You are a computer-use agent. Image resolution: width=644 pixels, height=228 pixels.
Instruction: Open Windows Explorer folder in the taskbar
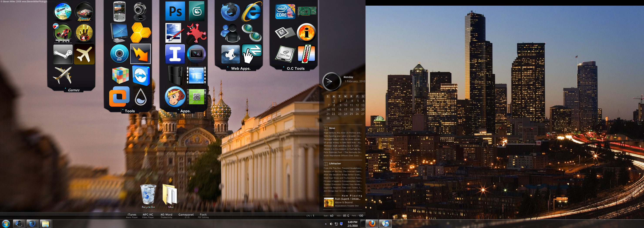(45, 224)
